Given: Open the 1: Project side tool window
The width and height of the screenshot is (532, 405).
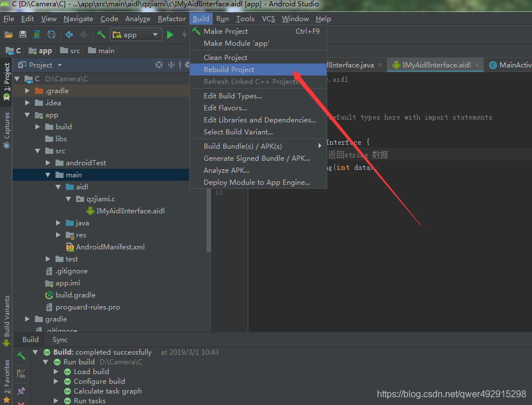Looking at the screenshot, I should pyautogui.click(x=6, y=81).
